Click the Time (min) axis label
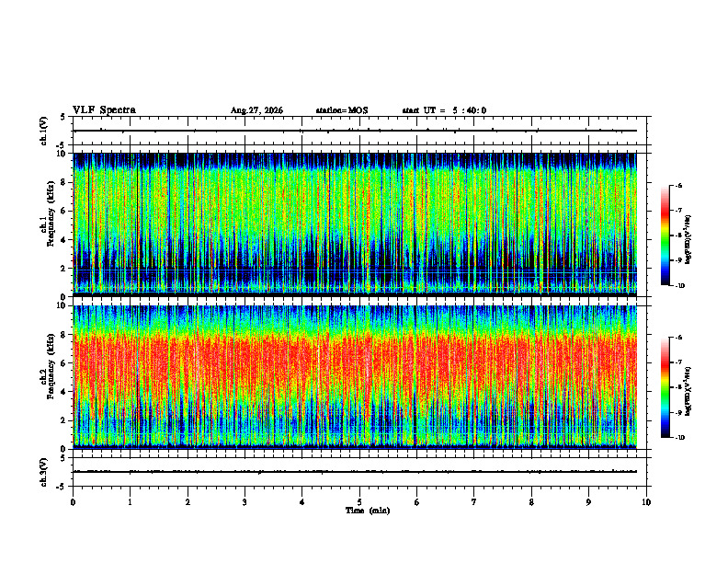728x563 pixels. (368, 511)
